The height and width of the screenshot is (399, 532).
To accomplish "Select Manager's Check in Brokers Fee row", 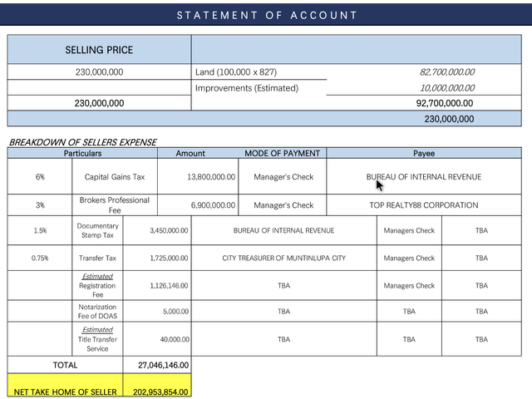I will 283,205.
